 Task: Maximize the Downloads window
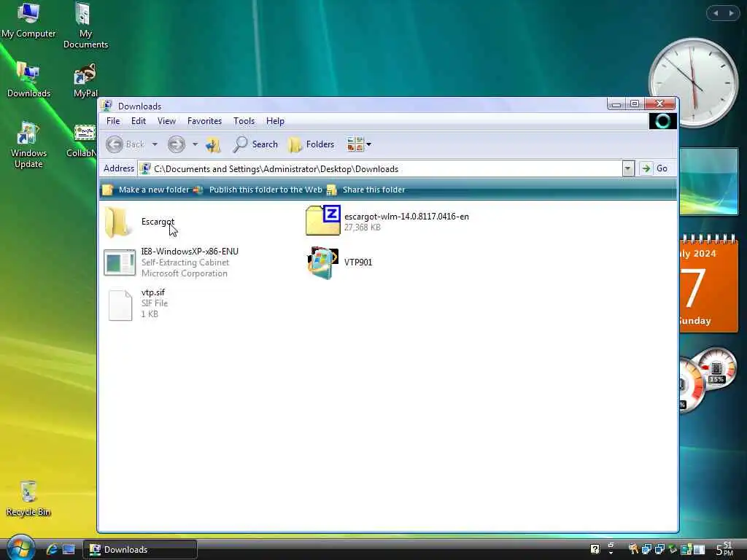(634, 104)
